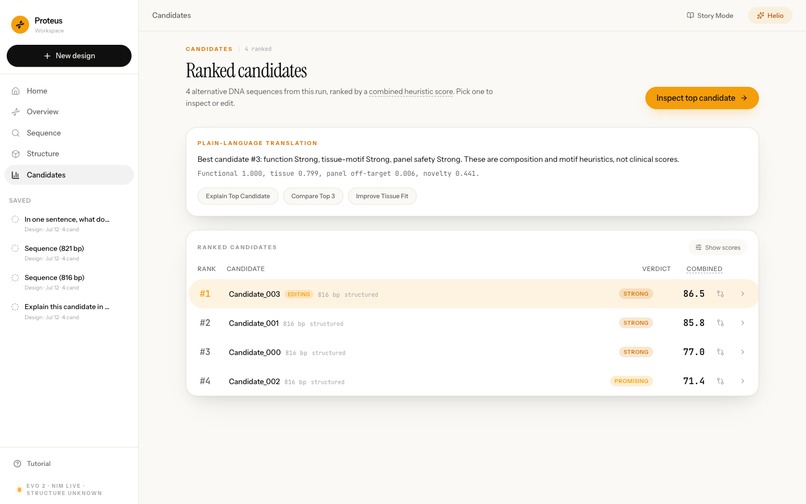The height and width of the screenshot is (504, 806).
Task: Open saved 'Sequence (821 bp)'
Action: (69, 253)
